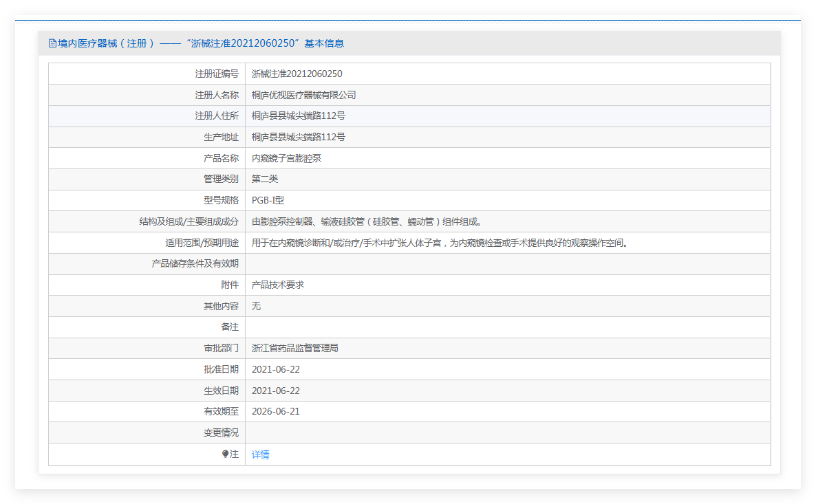Click the 无 value in 其他内容 row

tap(256, 307)
